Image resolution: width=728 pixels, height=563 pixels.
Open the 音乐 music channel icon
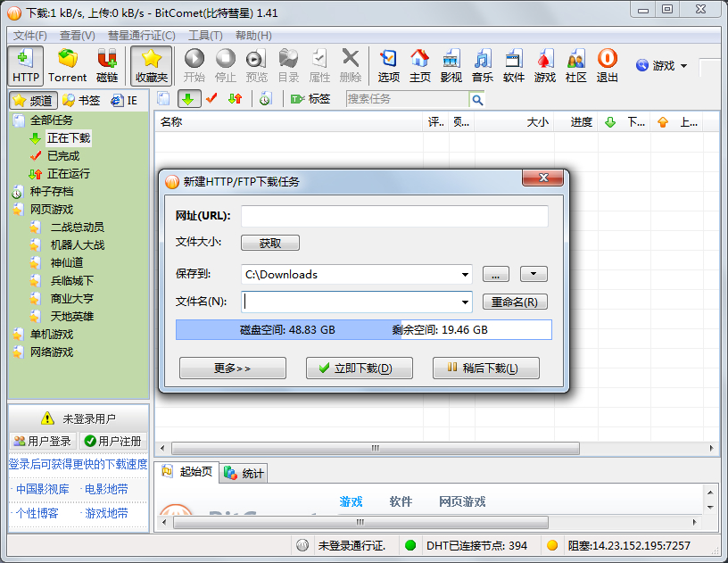483,66
